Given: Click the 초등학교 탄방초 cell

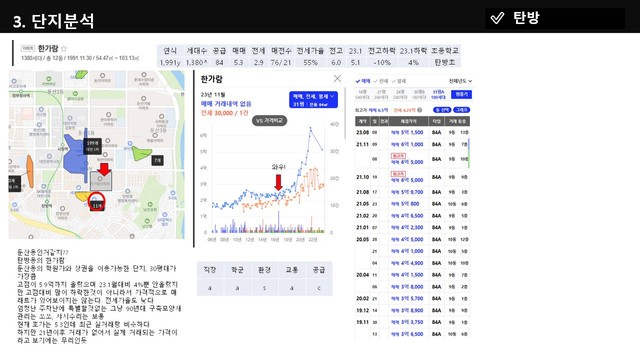Looking at the screenshot, I should tap(445, 62).
